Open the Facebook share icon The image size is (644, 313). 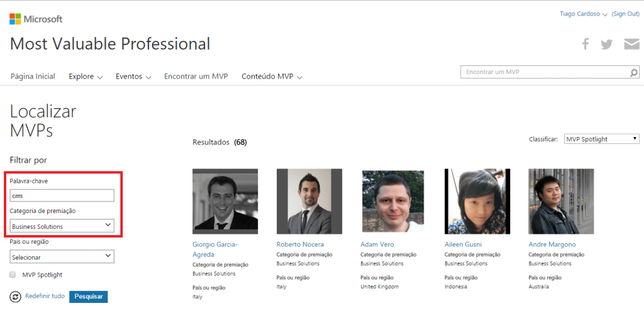(x=586, y=44)
